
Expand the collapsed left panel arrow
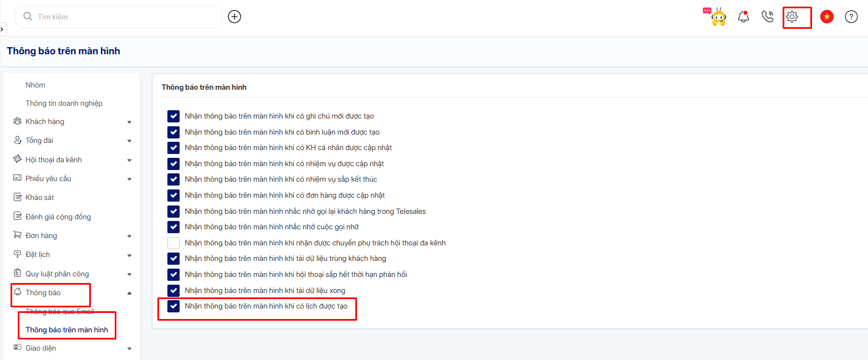[x=3, y=29]
